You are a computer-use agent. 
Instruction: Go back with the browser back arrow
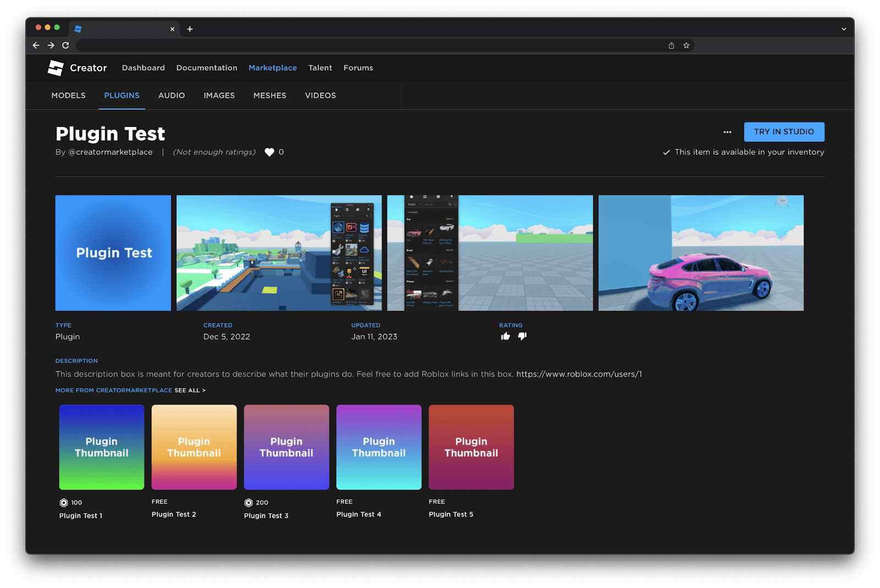(x=36, y=45)
